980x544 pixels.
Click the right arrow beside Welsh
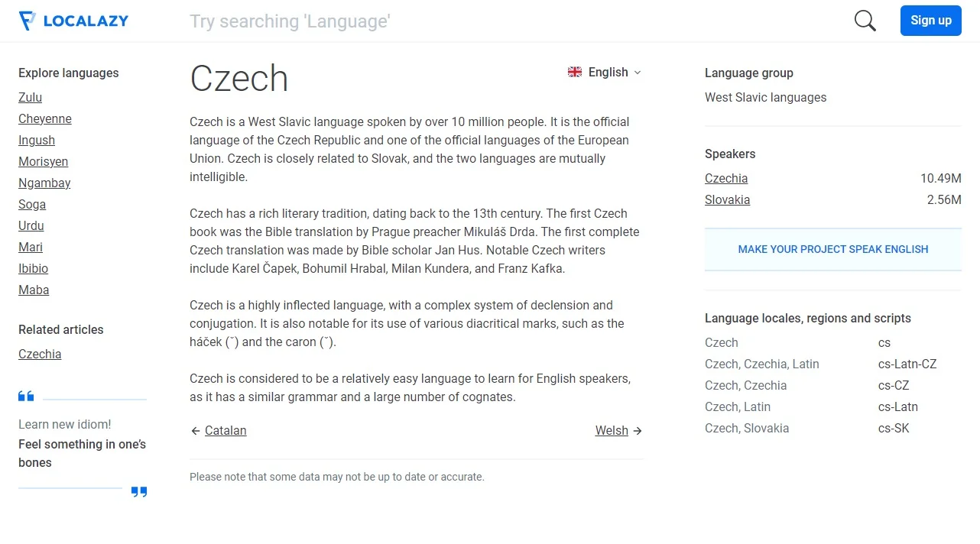638,431
